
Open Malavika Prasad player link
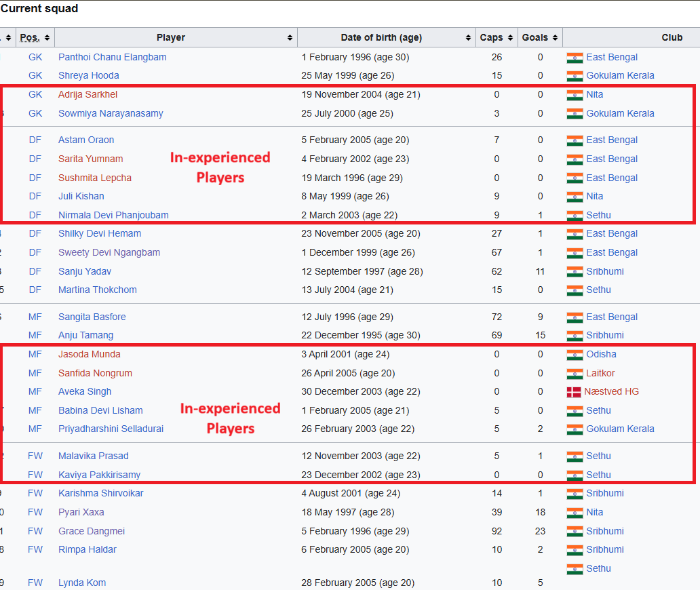pos(94,456)
